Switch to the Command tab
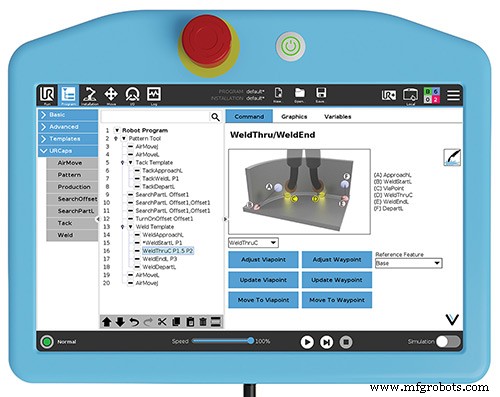The height and width of the screenshot is (397, 500). tap(249, 117)
